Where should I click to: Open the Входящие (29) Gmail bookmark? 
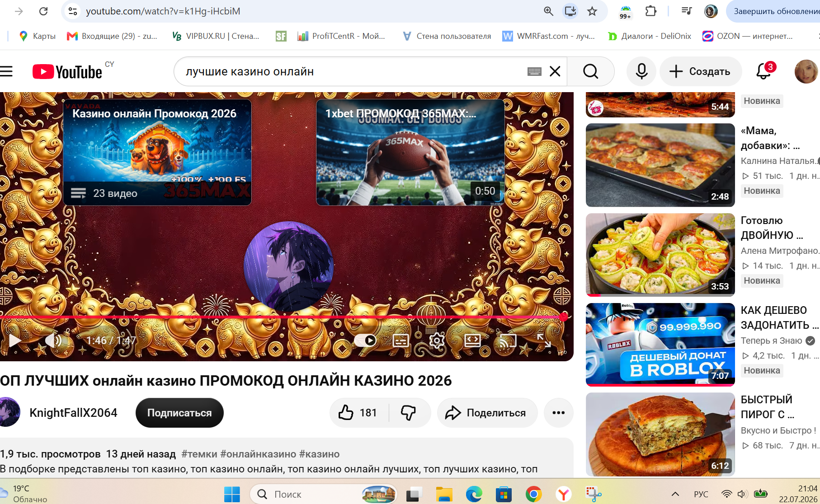pos(112,36)
